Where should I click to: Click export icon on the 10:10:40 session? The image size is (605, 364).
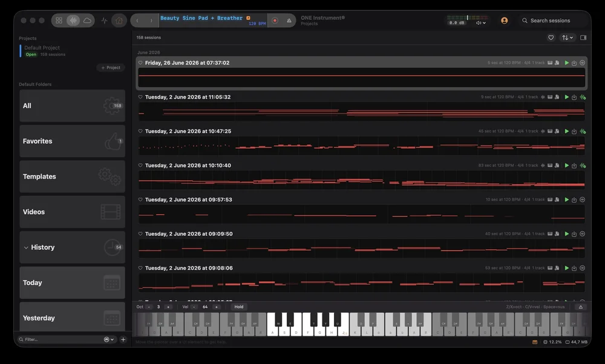click(574, 166)
